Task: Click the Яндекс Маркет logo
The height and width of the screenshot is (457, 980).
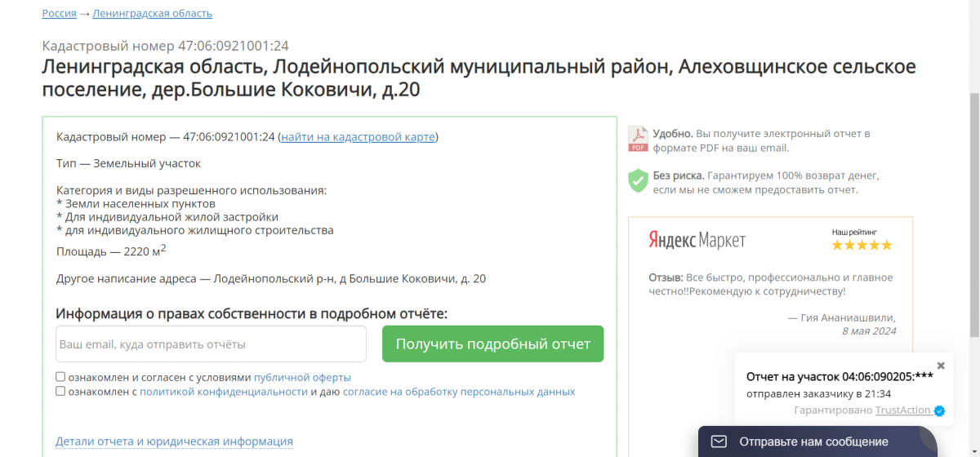Action: coord(697,240)
